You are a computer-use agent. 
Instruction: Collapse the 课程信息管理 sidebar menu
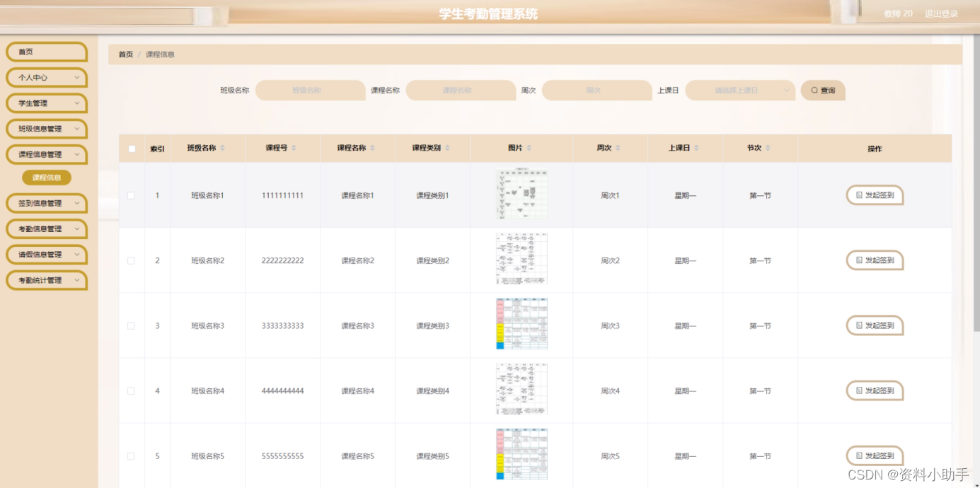point(47,154)
